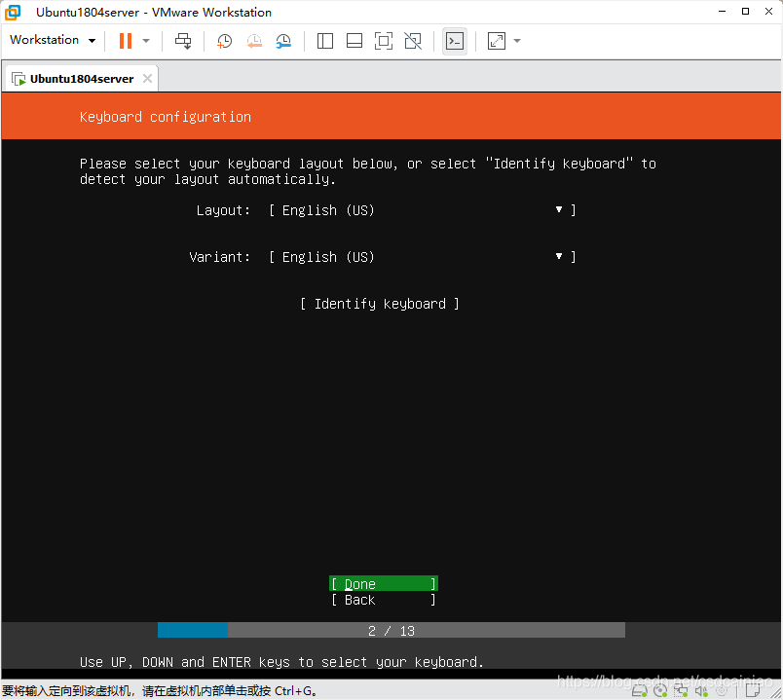Click the Identify keyboard button
Viewport: 783px width, 700px height.
[380, 304]
